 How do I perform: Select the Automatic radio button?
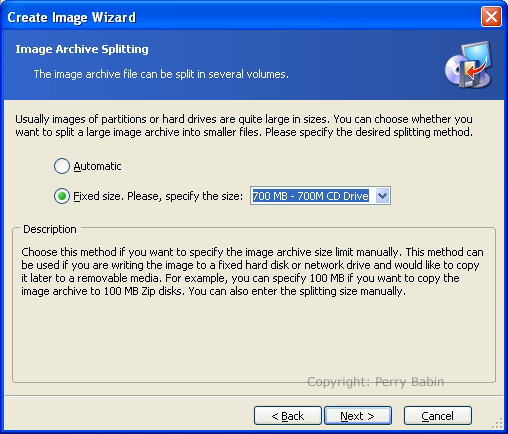(x=62, y=166)
